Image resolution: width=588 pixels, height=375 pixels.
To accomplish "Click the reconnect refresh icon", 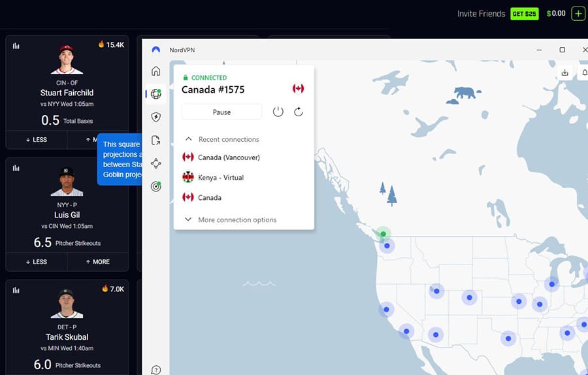I will (299, 112).
